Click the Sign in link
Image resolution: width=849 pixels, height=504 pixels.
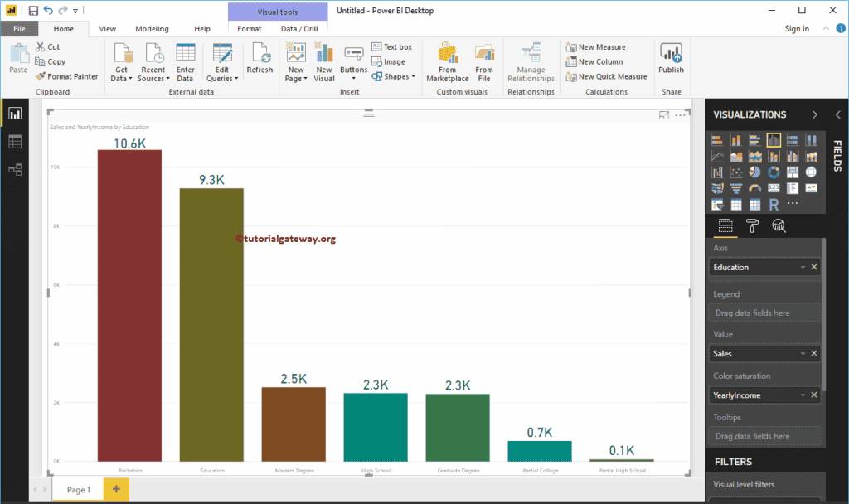tap(796, 29)
